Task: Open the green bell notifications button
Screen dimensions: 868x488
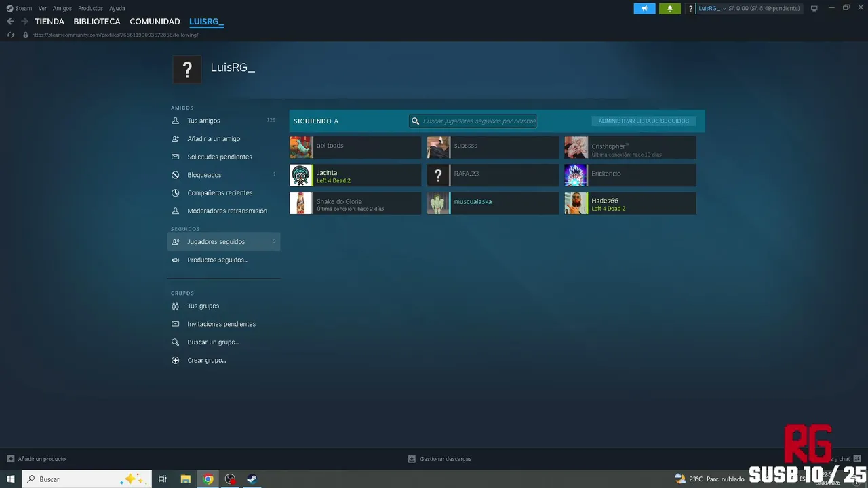Action: pyautogui.click(x=670, y=8)
